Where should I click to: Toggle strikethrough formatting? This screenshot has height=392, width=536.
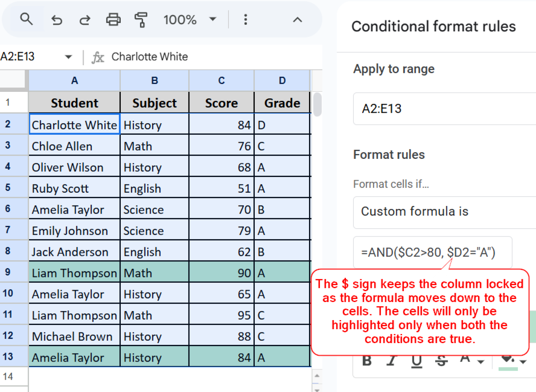click(442, 361)
